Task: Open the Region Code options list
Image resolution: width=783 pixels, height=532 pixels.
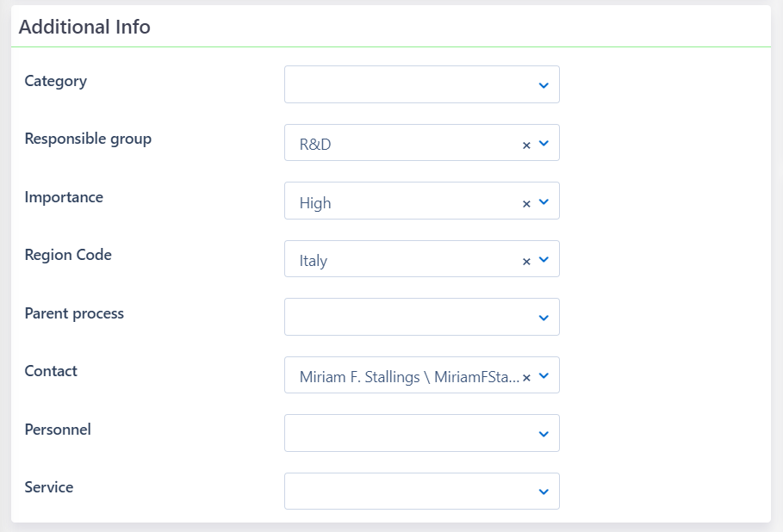Action: (x=544, y=260)
